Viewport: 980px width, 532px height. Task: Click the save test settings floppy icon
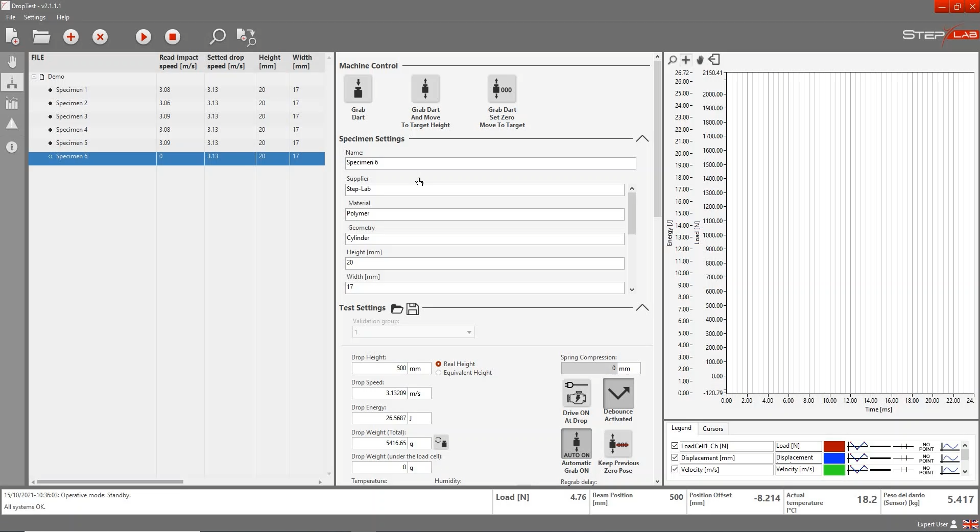click(413, 308)
